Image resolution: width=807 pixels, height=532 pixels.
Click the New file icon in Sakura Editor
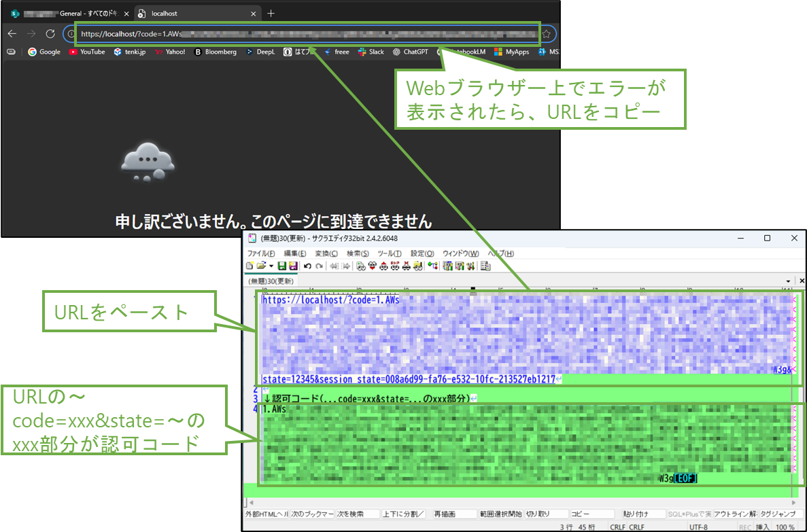[250, 266]
